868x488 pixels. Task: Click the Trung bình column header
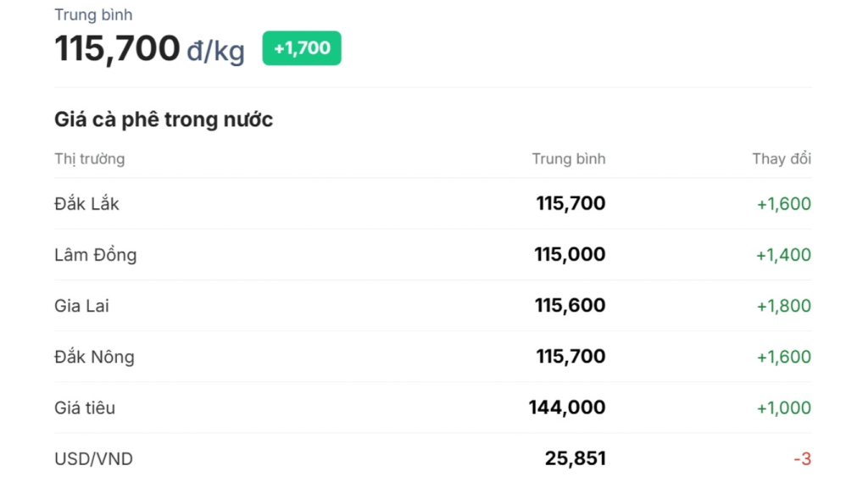[569, 158]
